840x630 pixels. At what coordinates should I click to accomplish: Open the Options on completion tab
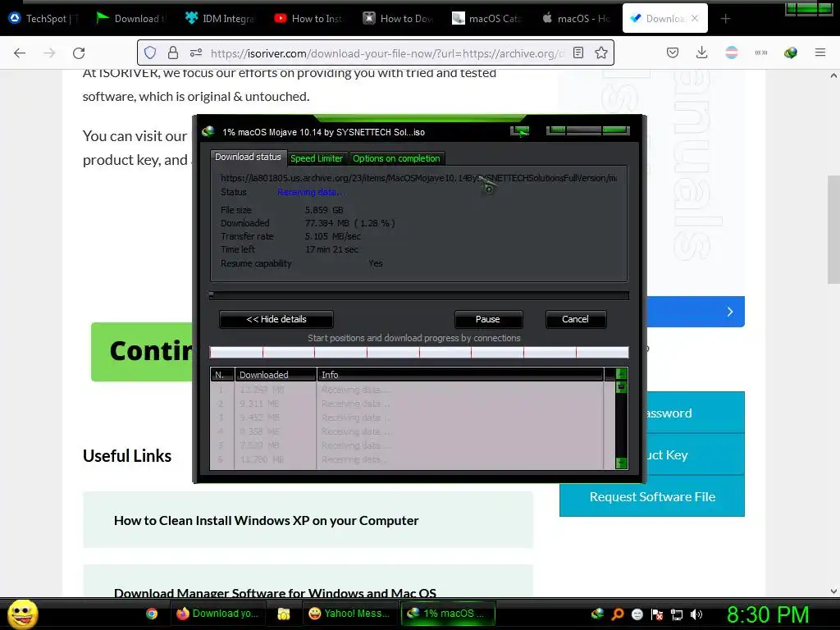tap(396, 158)
